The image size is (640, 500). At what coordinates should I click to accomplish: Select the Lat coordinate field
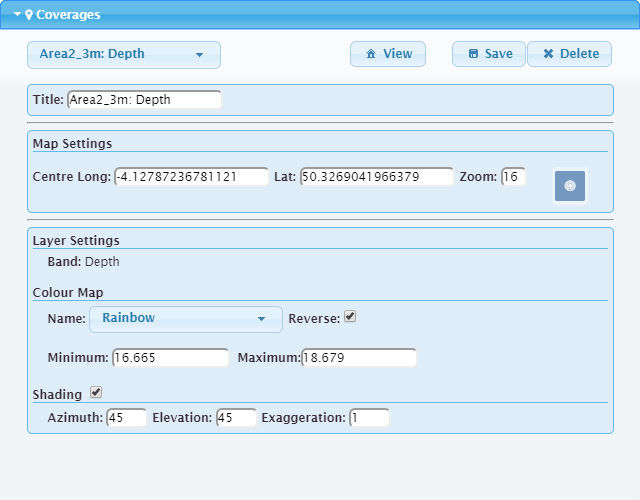point(376,177)
